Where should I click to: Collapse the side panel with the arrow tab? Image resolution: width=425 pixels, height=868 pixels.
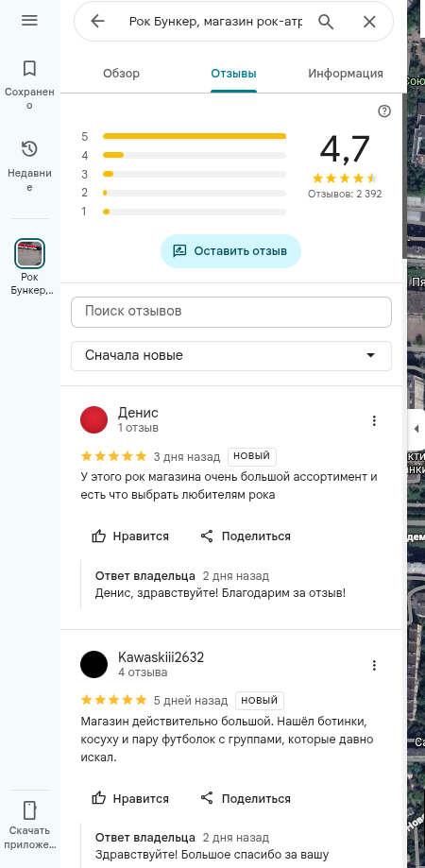point(416,429)
